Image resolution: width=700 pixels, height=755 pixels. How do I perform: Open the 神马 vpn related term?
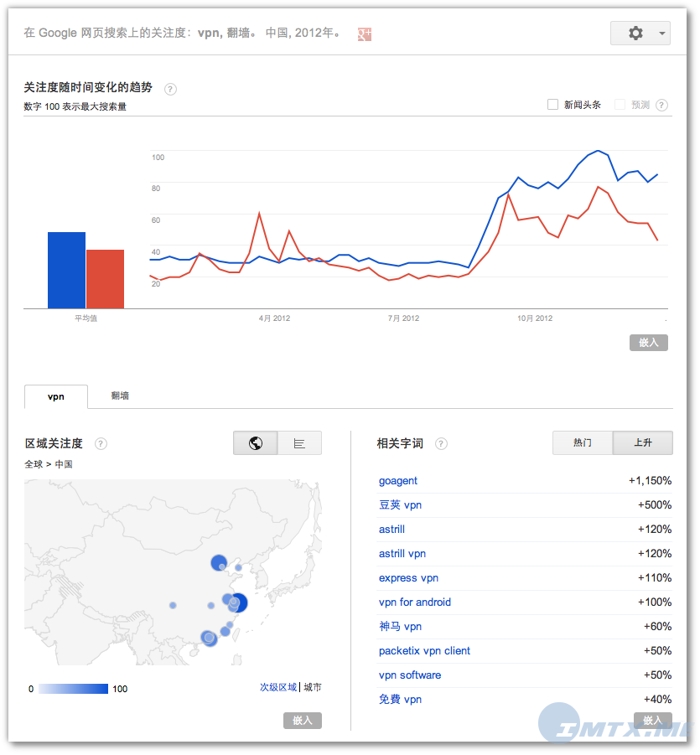tap(400, 627)
